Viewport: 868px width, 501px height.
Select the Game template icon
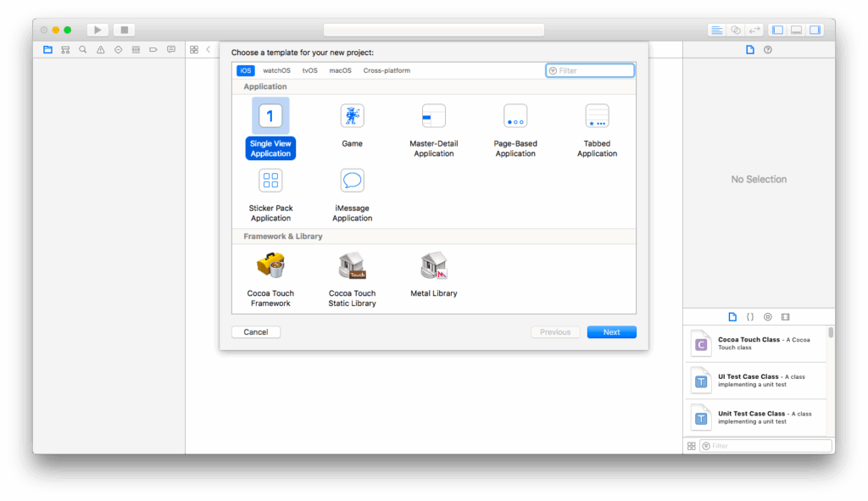pos(352,116)
